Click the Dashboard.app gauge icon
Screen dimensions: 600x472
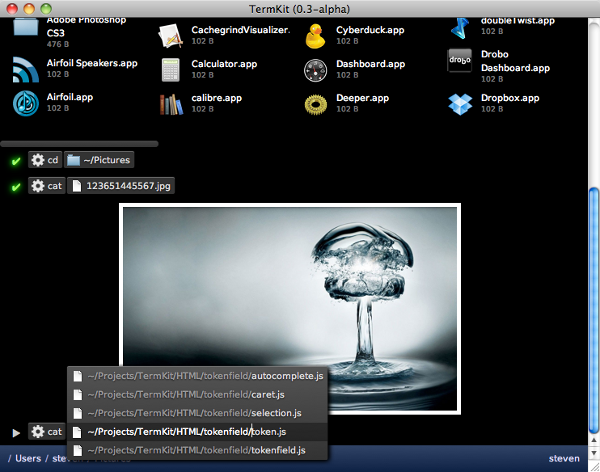[315, 70]
